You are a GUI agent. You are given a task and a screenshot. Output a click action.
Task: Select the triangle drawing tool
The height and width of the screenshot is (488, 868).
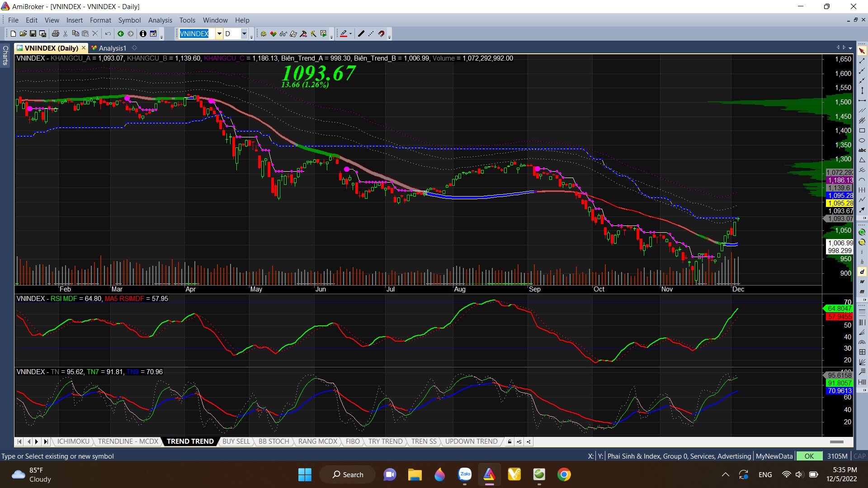[x=862, y=160]
